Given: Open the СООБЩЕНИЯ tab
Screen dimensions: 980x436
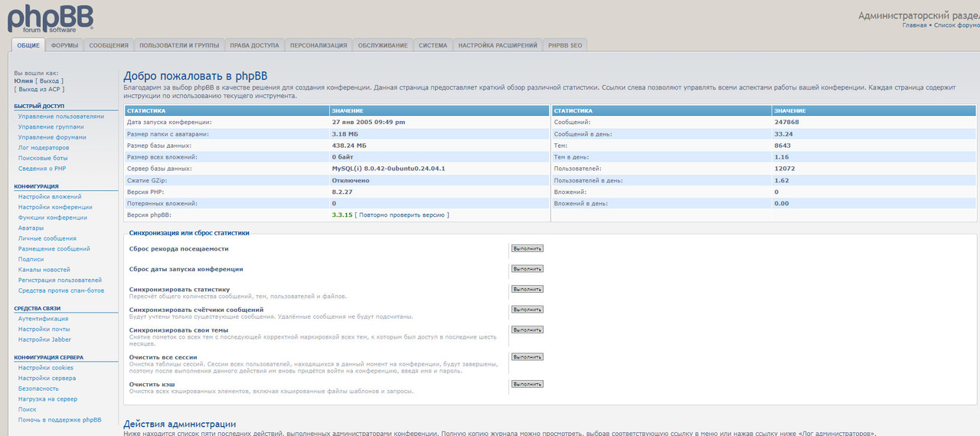Looking at the screenshot, I should [x=109, y=45].
